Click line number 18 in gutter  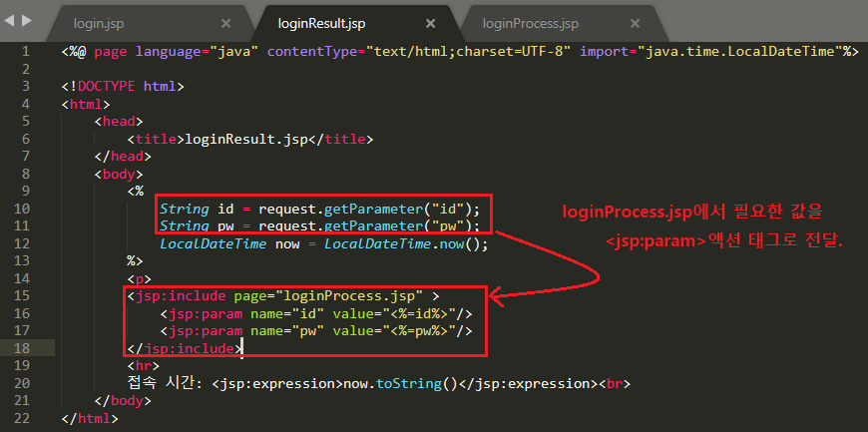(x=22, y=348)
